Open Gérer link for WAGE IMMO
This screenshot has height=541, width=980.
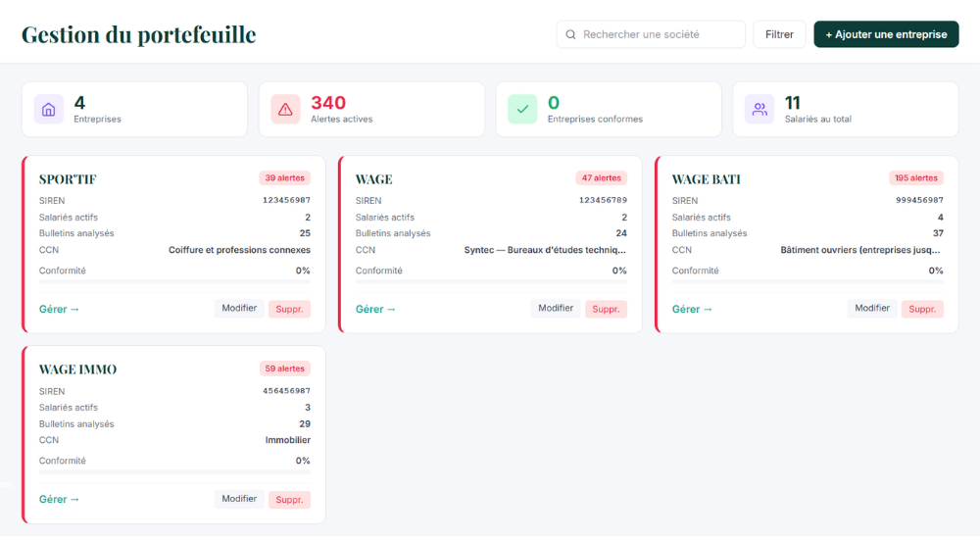point(59,499)
